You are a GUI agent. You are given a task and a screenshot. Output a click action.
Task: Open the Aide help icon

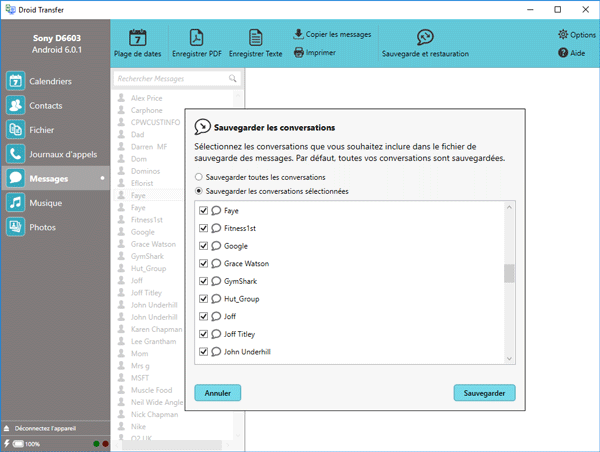[x=563, y=52]
